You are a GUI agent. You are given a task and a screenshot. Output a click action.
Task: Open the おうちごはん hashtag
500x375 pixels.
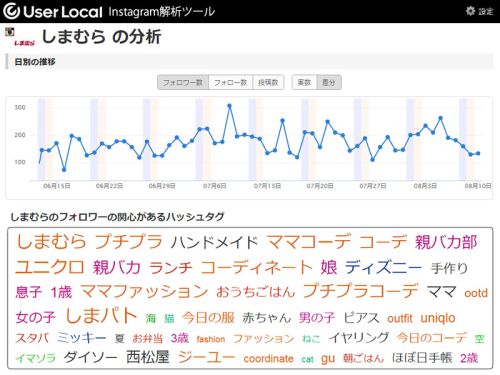click(x=256, y=292)
